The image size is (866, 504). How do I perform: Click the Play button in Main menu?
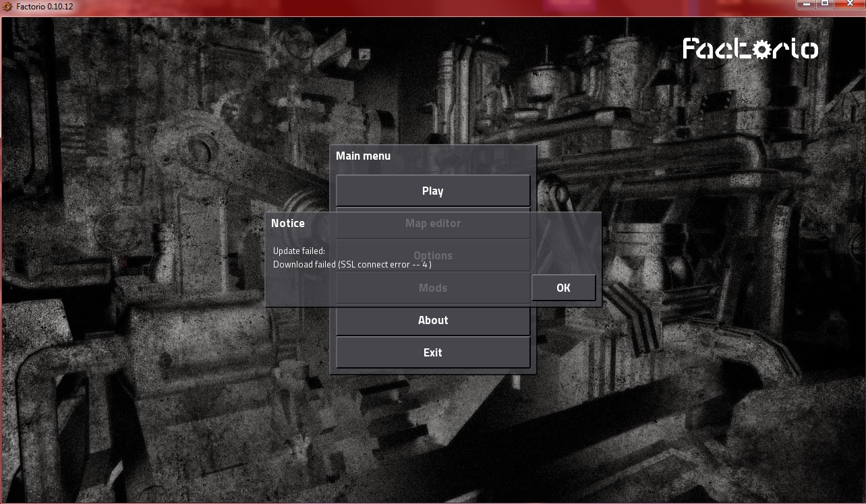(433, 191)
